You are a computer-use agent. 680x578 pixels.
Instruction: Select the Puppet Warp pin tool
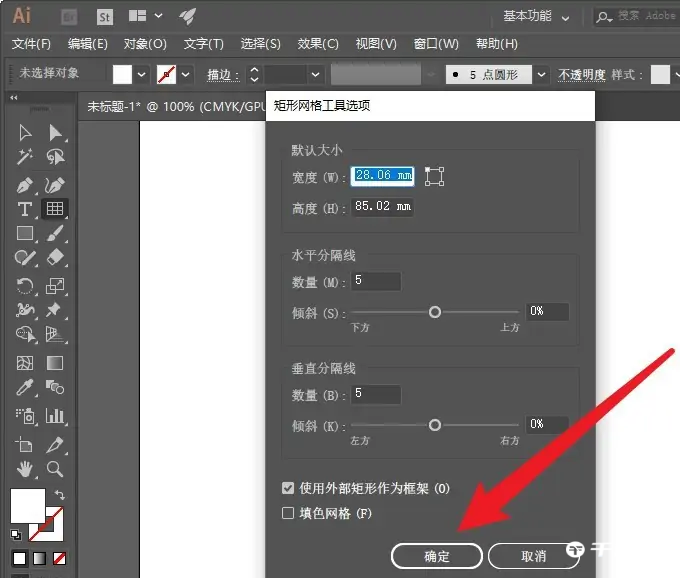[x=54, y=310]
